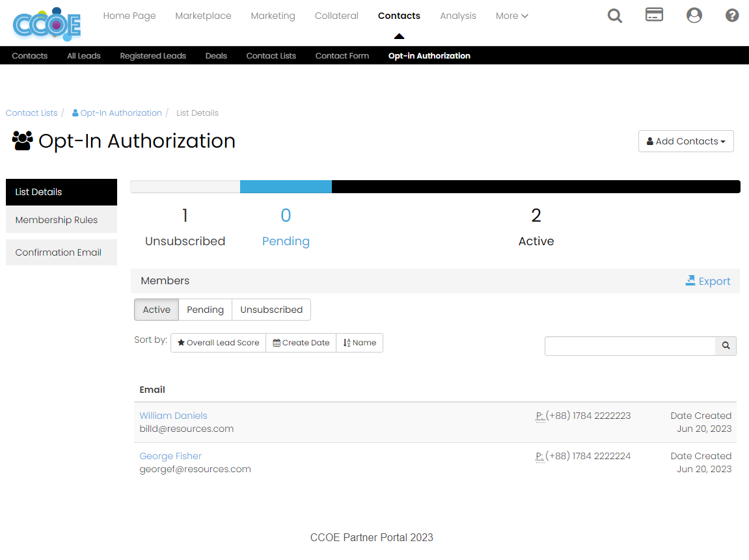
Task: Open the global search magnifier icon
Action: [x=614, y=16]
